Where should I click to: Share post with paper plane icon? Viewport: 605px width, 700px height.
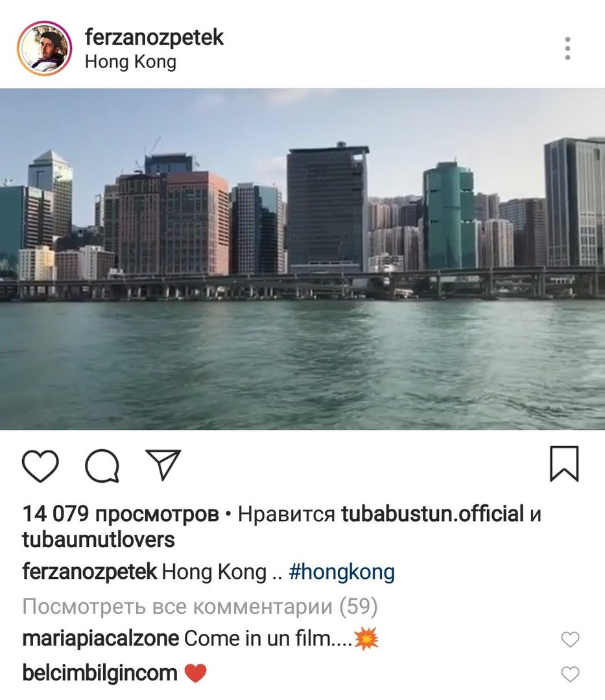point(163,465)
